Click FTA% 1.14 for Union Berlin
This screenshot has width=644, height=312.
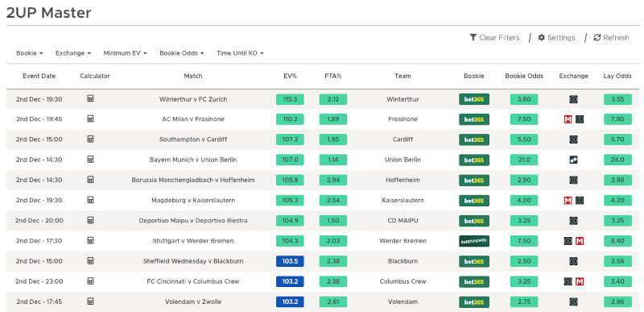pos(333,160)
